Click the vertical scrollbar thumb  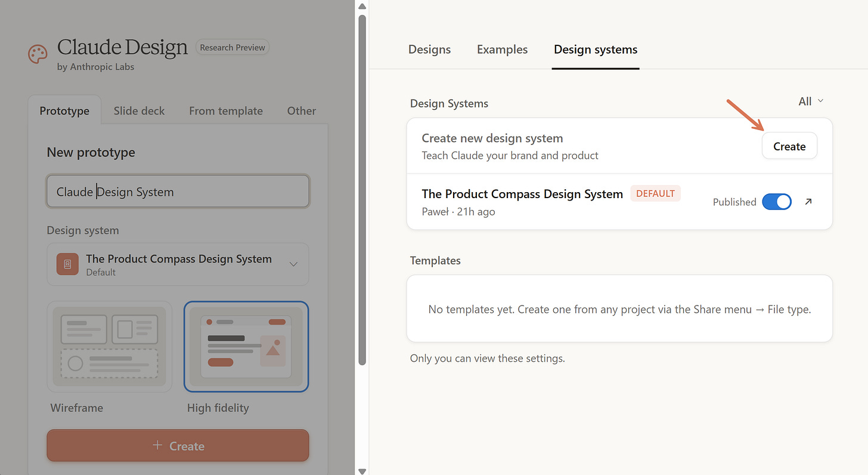362,190
